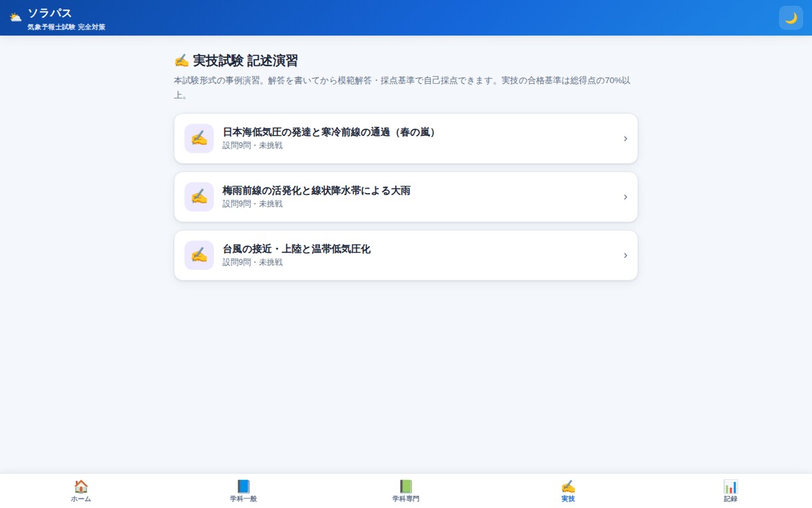This screenshot has width=812, height=508.
Task: Open the 日本海低気圧の発達と寒冷前線の通過 exercise
Action: point(406,138)
